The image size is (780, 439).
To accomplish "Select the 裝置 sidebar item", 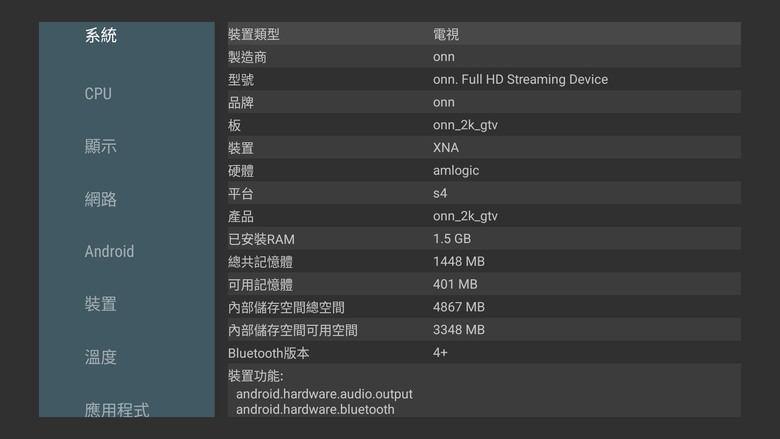I will pyautogui.click(x=100, y=304).
